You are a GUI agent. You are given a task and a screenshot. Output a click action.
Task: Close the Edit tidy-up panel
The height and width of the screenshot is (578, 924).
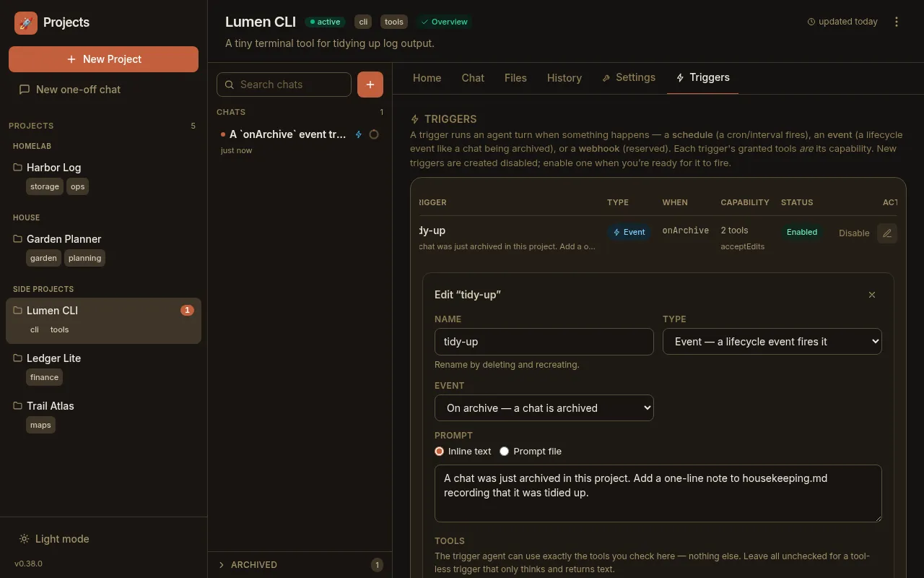pos(872,295)
